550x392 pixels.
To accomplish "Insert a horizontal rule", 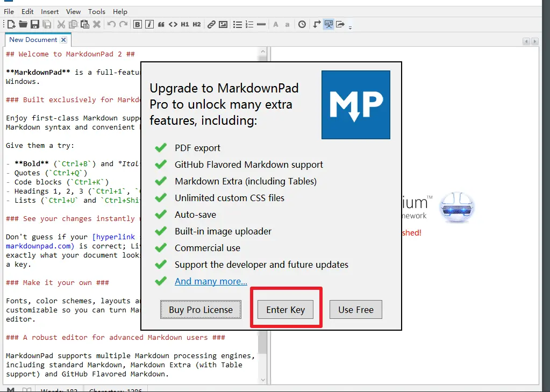I will coord(261,24).
